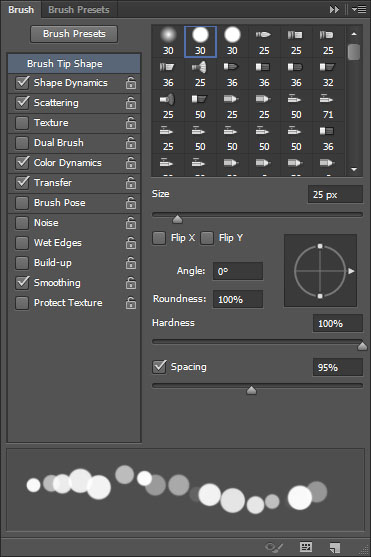Image resolution: width=371 pixels, height=557 pixels.
Task: Click the brush stroke preview area
Action: tap(186, 490)
